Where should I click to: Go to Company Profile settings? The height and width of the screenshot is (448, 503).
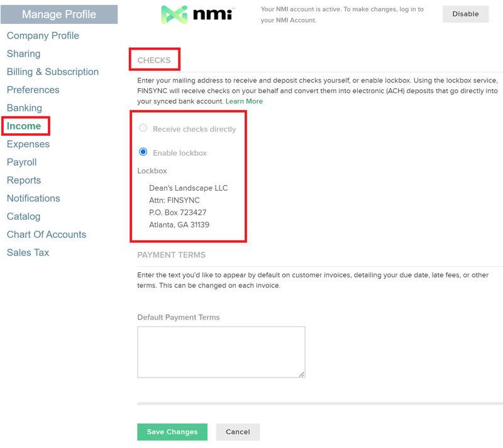pos(42,36)
